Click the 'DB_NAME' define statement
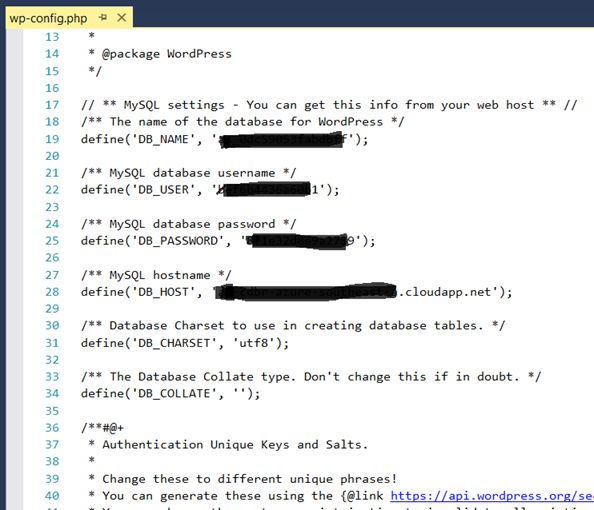The image size is (594, 510). 224,139
